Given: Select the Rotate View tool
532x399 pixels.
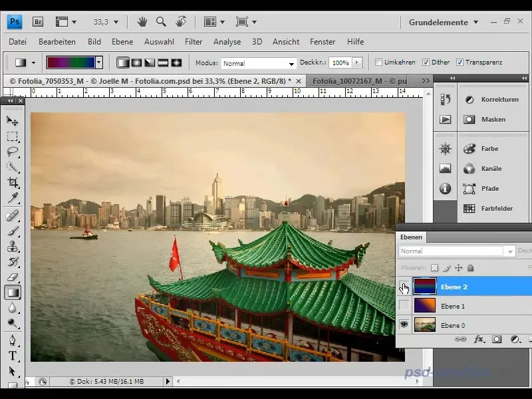Looking at the screenshot, I should coord(181,21).
